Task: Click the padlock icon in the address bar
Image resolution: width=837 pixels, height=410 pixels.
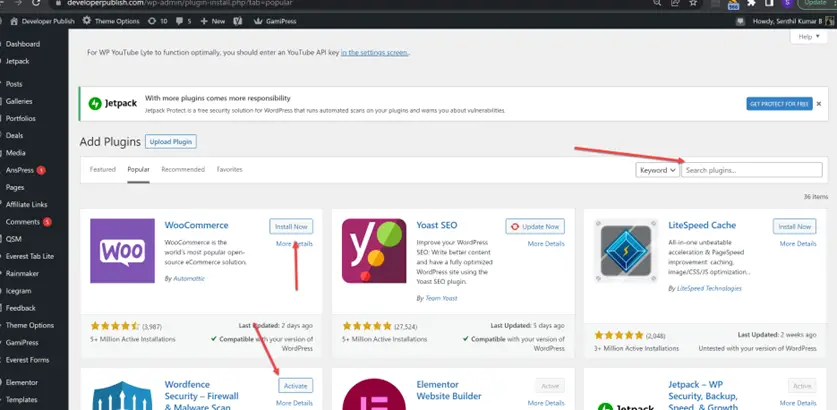Action: click(x=60, y=3)
